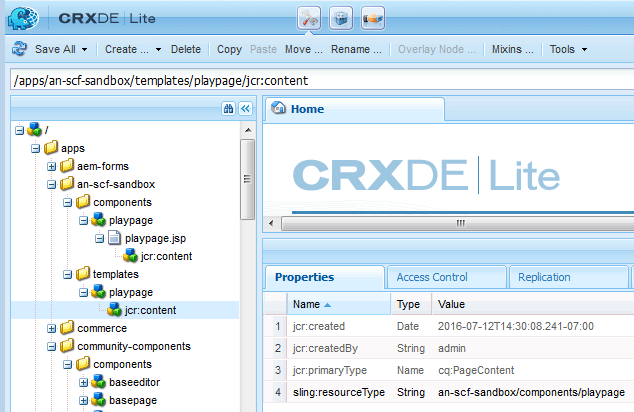Screen dimensions: 634x412
Task: Collapse the root node
Action: [x=19, y=130]
